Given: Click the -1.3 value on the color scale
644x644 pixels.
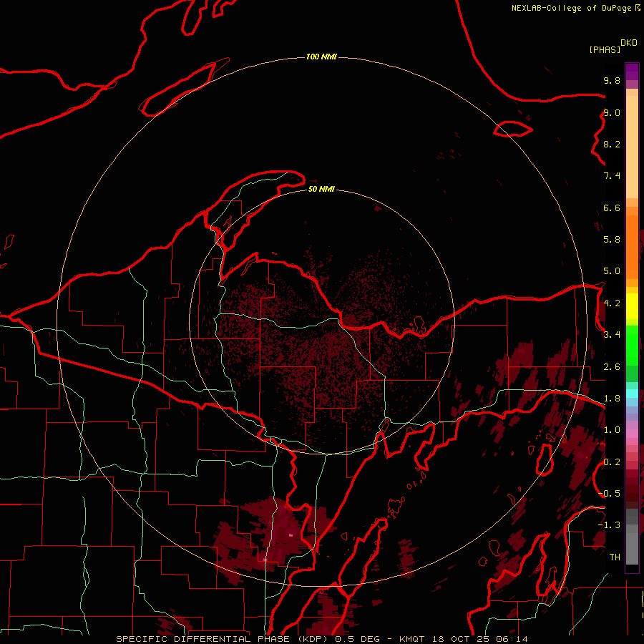Looking at the screenshot, I should coord(609,525).
